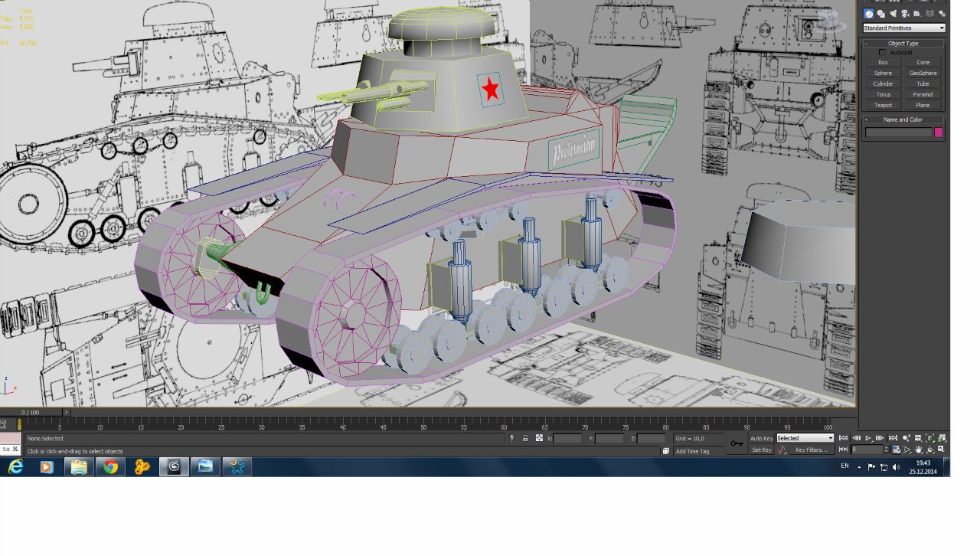Create a GeoSphere primitive
The width and height of the screenshot is (980, 556).
923,74
